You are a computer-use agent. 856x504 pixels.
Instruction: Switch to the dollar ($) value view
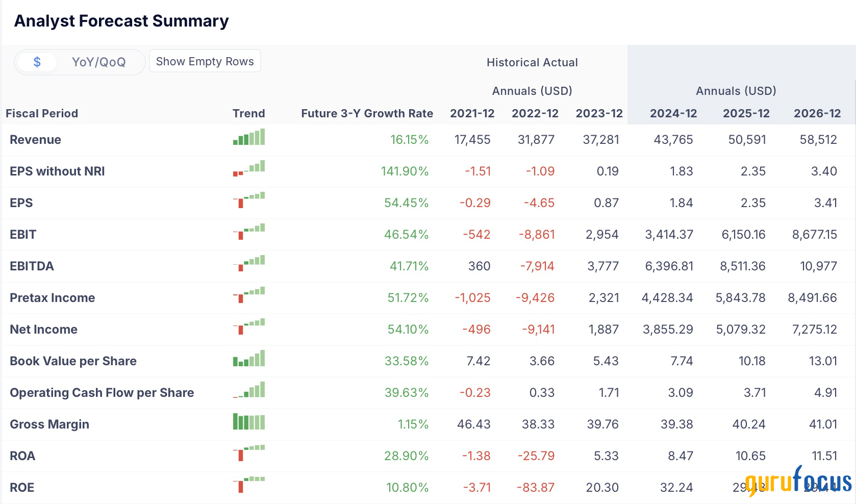(x=37, y=62)
